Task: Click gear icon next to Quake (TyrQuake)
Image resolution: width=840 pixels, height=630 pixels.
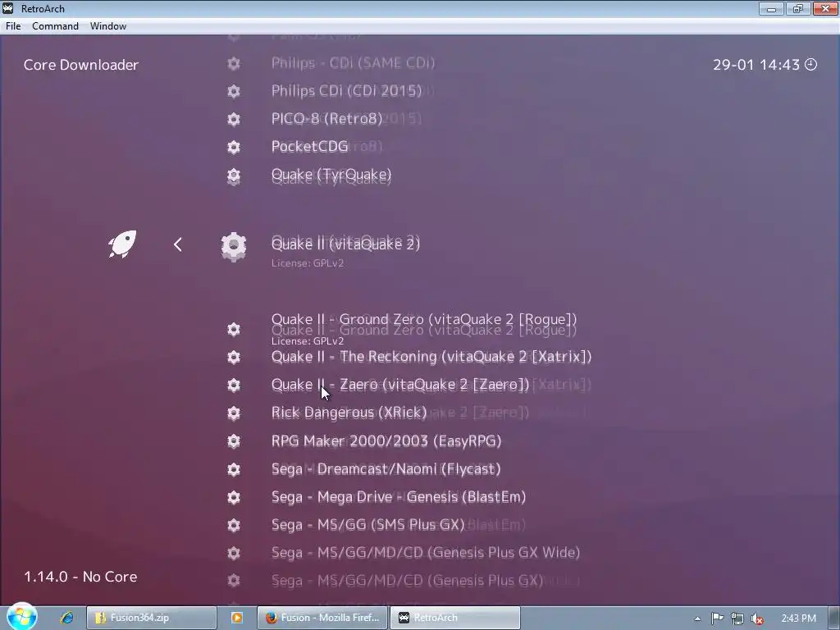Action: 234,176
